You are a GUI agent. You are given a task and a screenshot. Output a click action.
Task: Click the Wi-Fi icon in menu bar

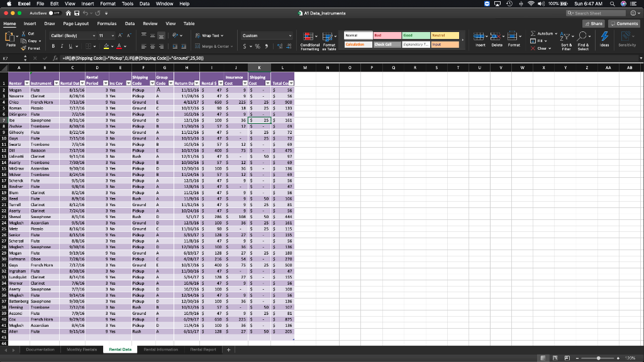[x=531, y=4]
